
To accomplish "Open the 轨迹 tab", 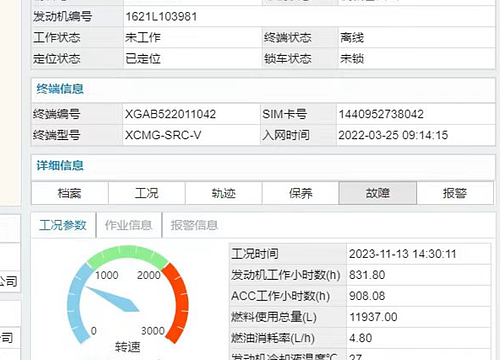I will click(224, 193).
